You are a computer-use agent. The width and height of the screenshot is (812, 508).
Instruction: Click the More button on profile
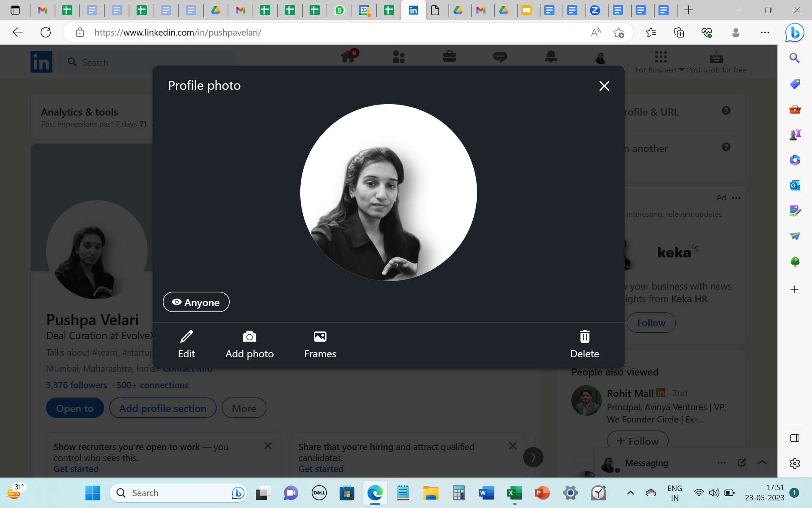pyautogui.click(x=244, y=408)
